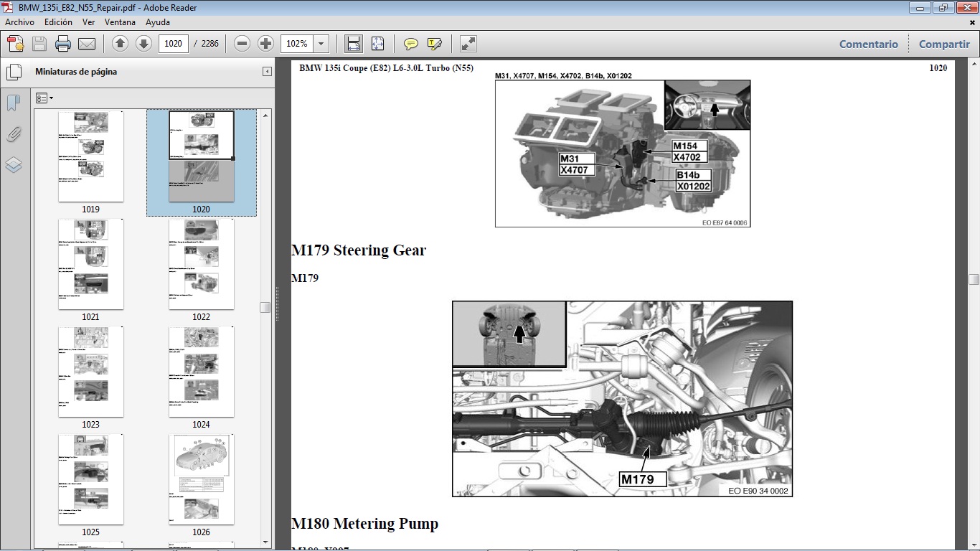Select page 1023 thumbnail

90,372
